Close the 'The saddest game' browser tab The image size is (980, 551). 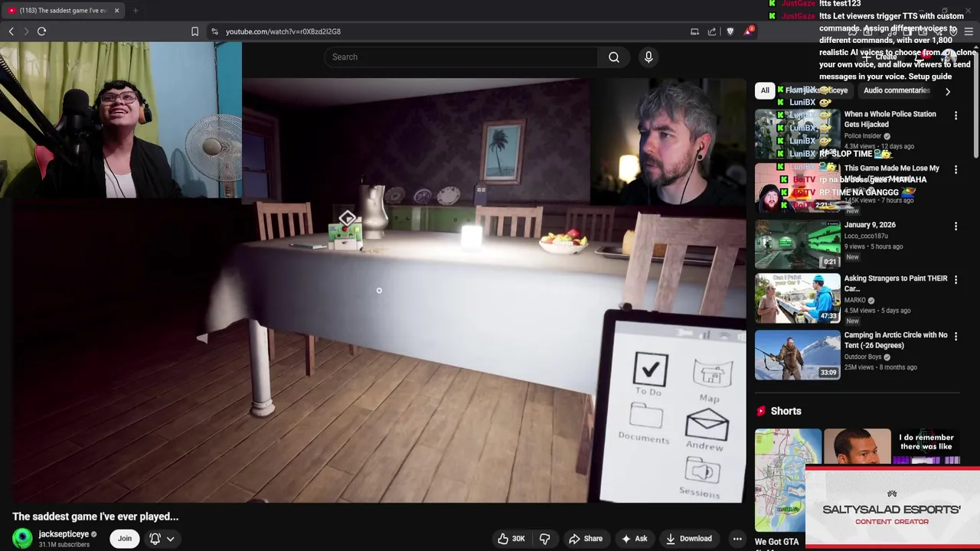point(117,11)
